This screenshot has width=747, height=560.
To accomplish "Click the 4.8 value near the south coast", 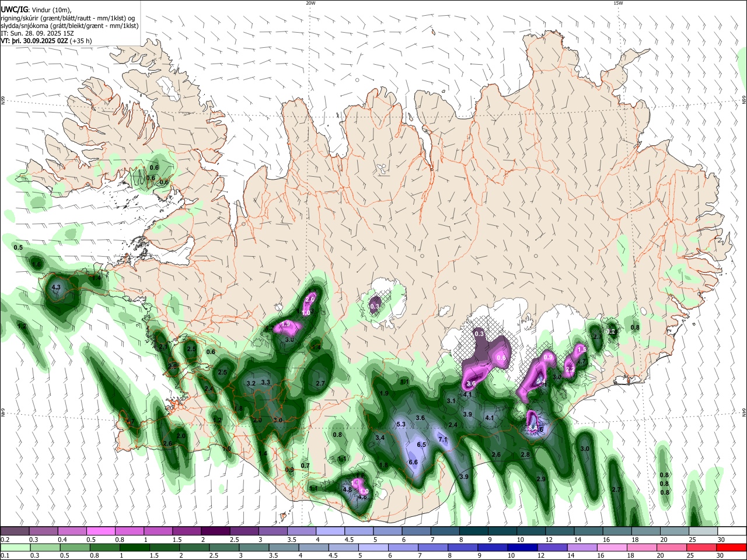I will pos(348,489).
